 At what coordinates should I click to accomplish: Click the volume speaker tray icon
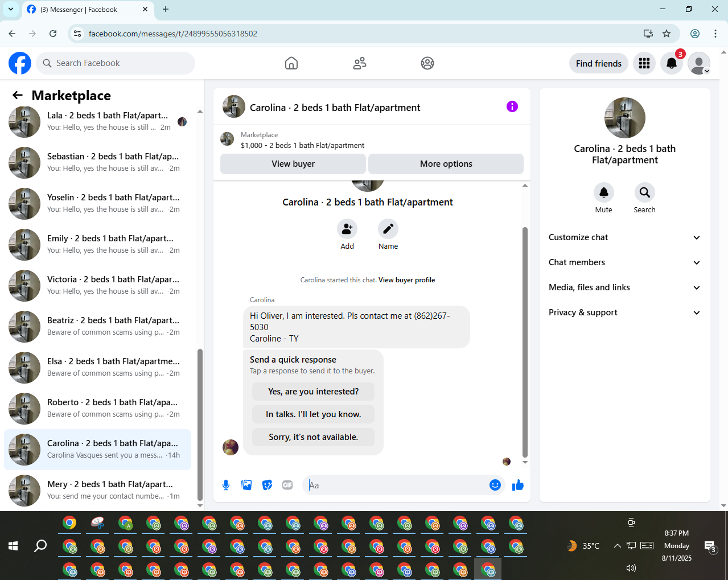[x=631, y=567]
